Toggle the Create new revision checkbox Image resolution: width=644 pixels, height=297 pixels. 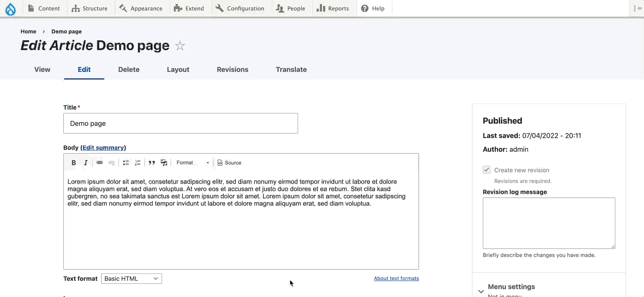[x=487, y=170]
